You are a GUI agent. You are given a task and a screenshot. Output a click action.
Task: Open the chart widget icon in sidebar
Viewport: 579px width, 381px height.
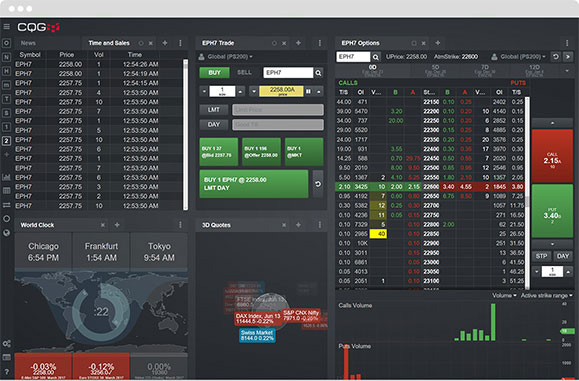tap(6, 177)
